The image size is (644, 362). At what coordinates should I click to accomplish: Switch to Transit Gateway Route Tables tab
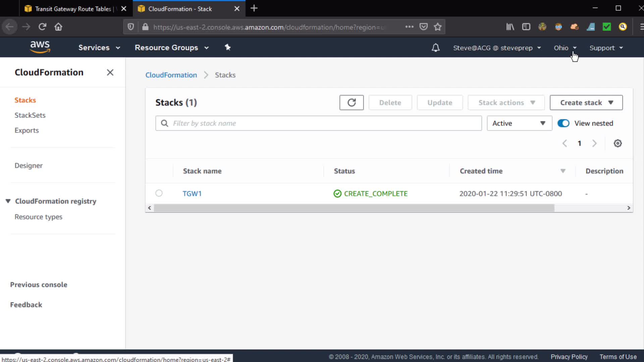point(73,9)
